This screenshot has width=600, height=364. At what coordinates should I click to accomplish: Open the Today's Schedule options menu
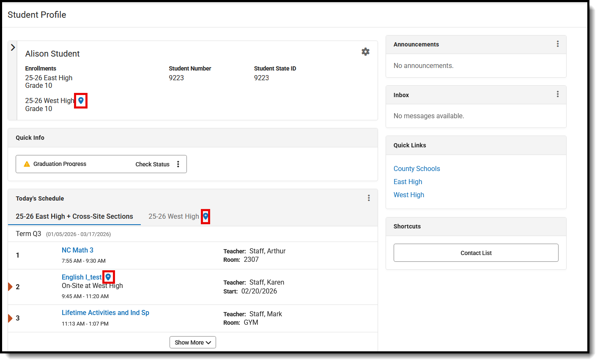(x=368, y=198)
